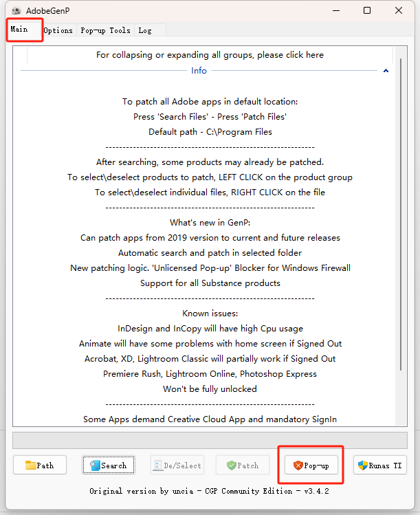This screenshot has height=515, width=420.
Task: Click the Runas TI button
Action: [380, 465]
